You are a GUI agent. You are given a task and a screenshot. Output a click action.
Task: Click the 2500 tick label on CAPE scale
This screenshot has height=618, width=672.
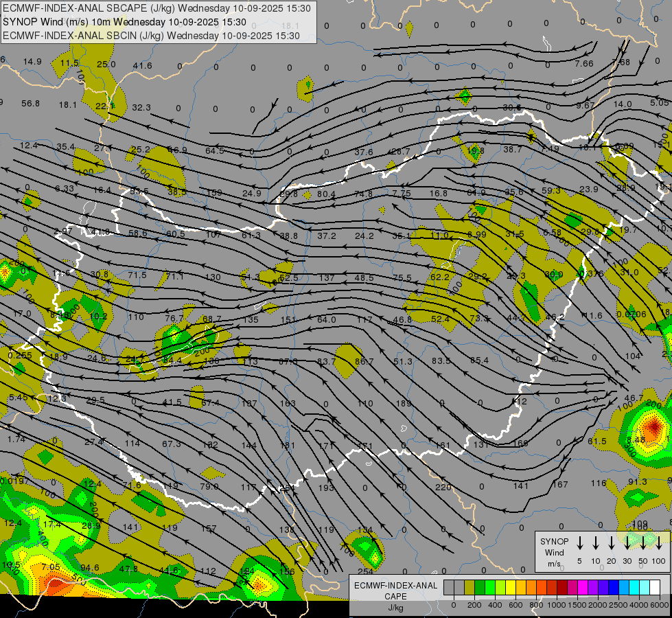coord(618,605)
